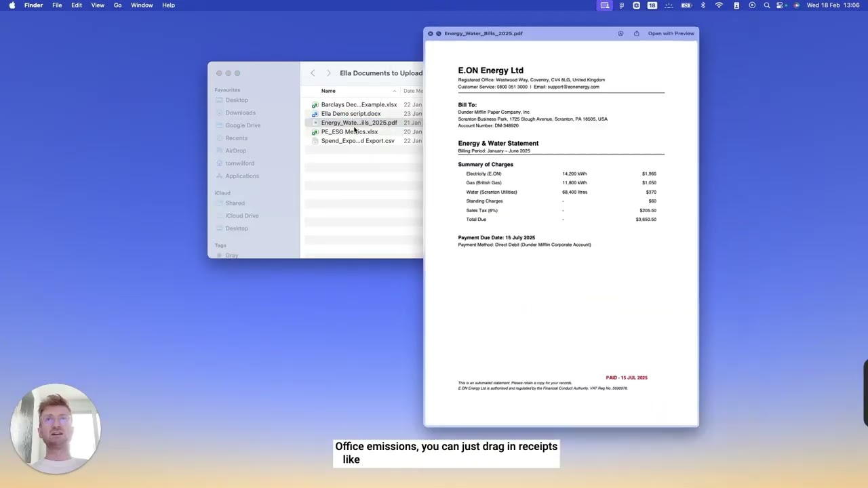The height and width of the screenshot is (488, 868).
Task: Close the Quick Look preview window
Action: pos(430,33)
